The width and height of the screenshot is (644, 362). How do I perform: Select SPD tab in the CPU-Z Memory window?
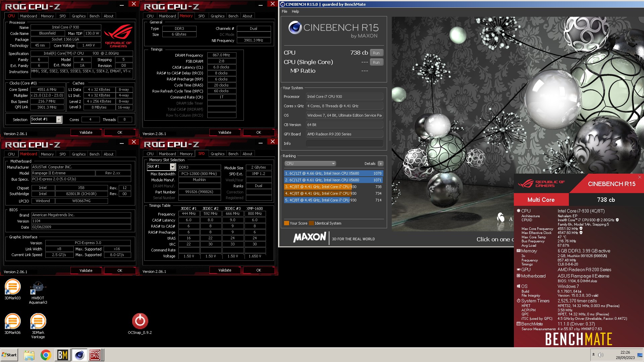pyautogui.click(x=201, y=16)
